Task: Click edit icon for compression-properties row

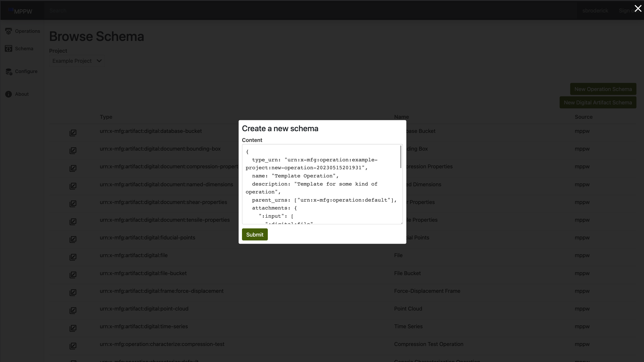Action: (73, 168)
